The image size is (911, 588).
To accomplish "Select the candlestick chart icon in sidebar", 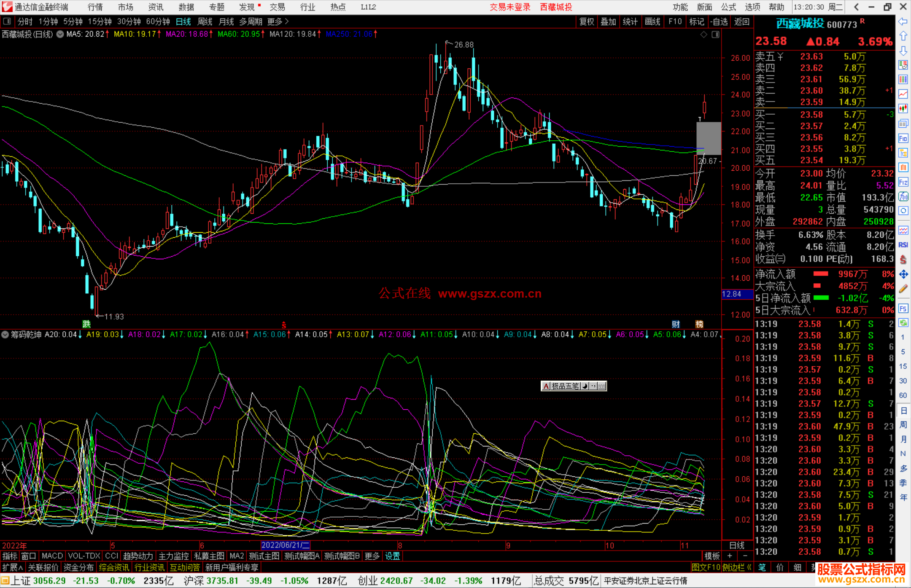I will click(x=903, y=109).
